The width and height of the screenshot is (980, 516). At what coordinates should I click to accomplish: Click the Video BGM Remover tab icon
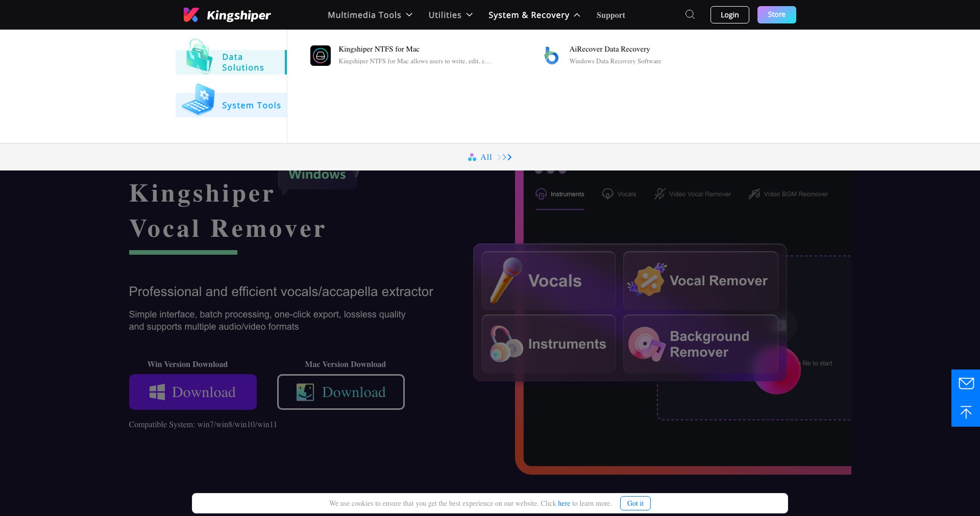(x=754, y=194)
